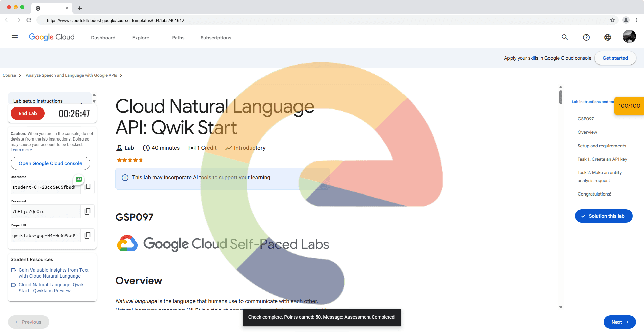644x334 pixels.
Task: Open the user profile avatar
Action: coord(629,37)
